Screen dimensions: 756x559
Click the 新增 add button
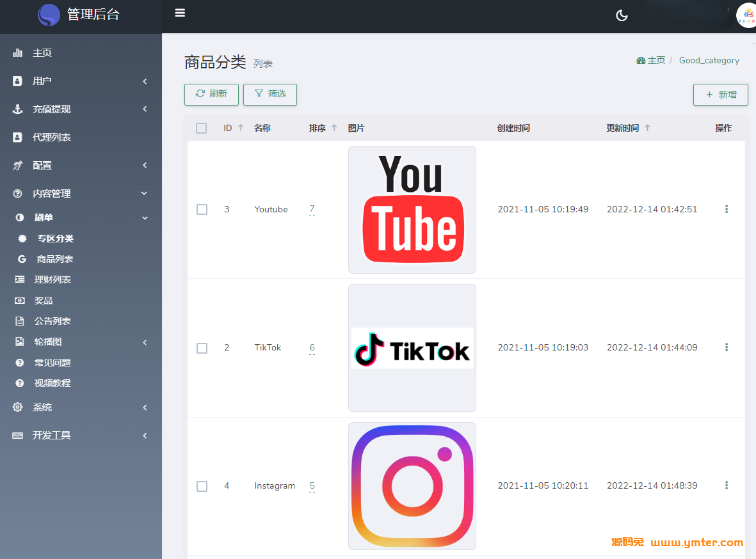pos(721,95)
